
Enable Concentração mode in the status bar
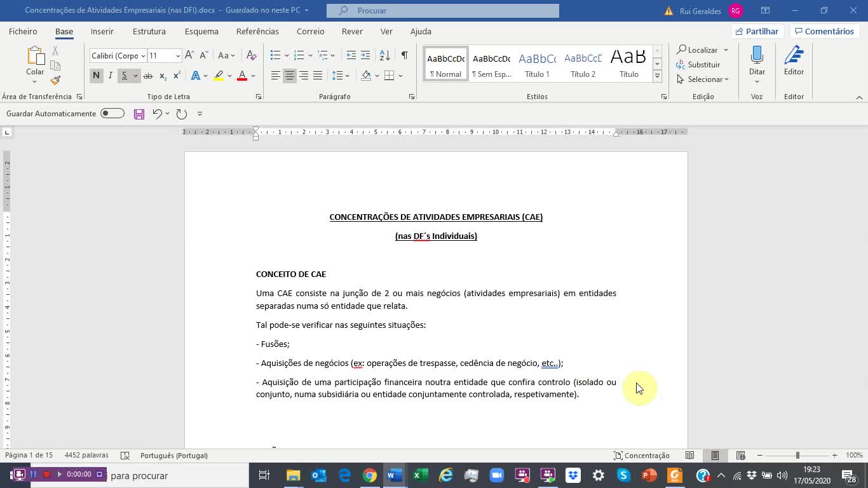(x=642, y=456)
